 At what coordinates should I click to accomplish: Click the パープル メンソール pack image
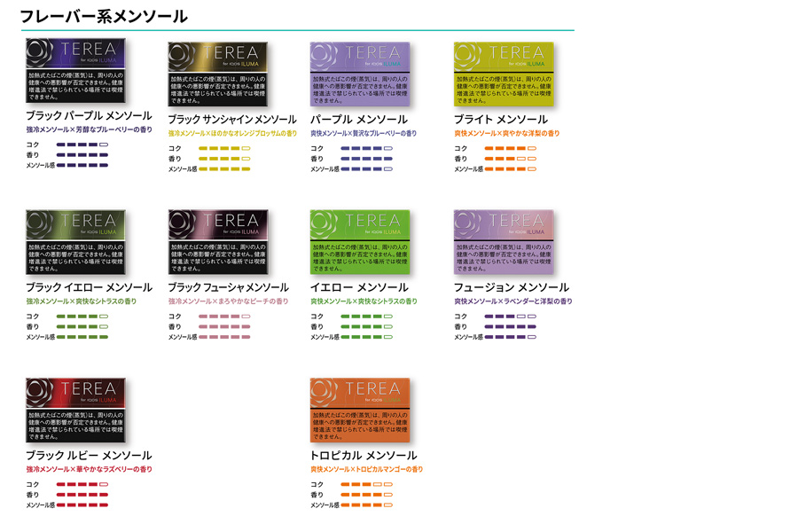tap(360, 74)
